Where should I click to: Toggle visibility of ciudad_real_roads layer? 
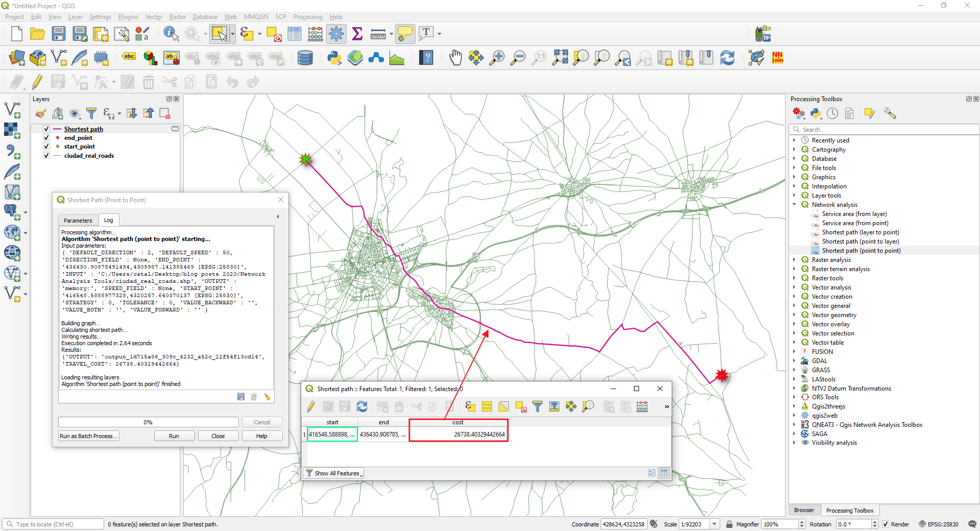point(46,156)
